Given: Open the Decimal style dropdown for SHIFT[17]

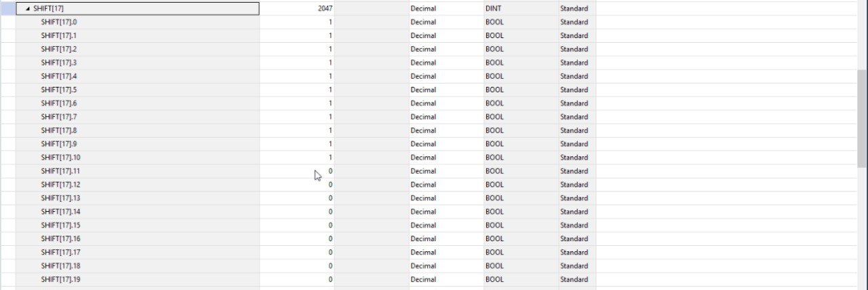Looking at the screenshot, I should tap(446, 9).
